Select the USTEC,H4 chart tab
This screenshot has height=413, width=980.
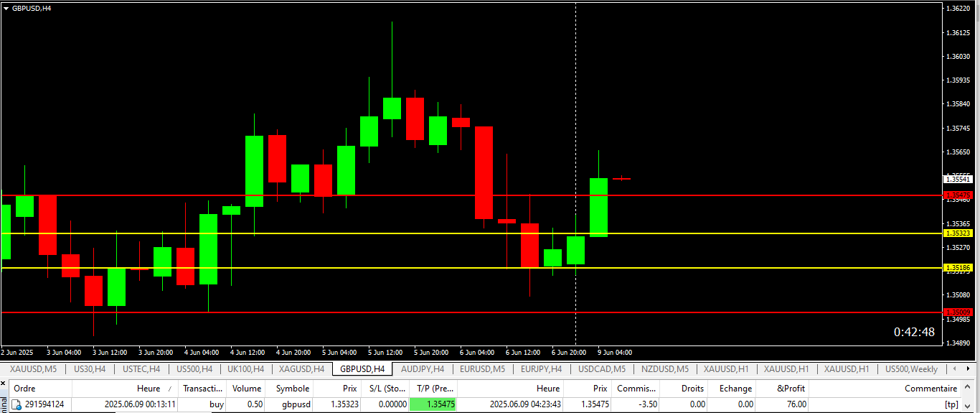click(x=141, y=369)
